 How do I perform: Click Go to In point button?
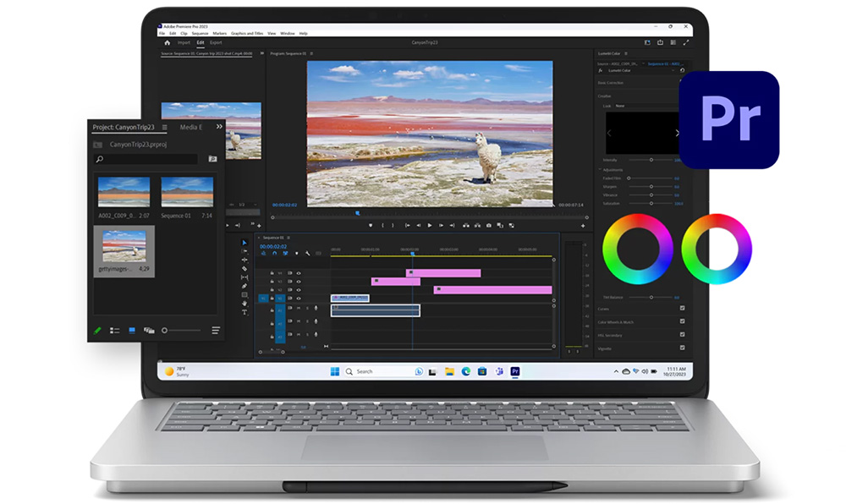click(x=408, y=225)
